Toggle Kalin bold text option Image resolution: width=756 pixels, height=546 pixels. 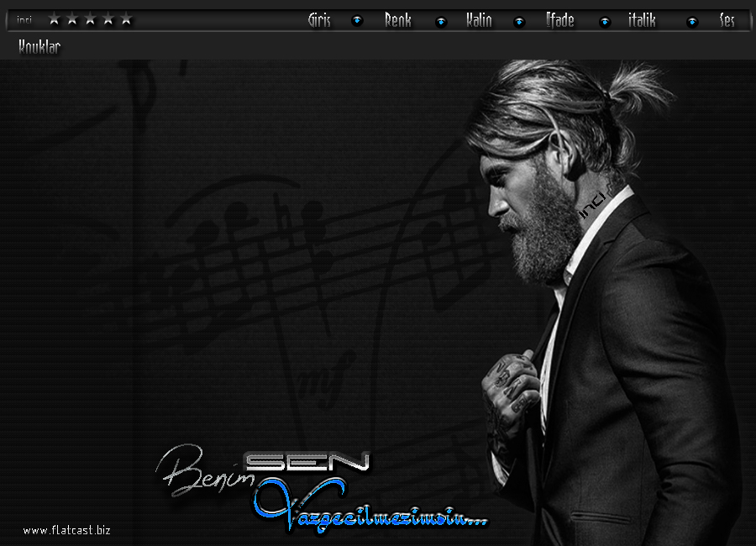(479, 20)
